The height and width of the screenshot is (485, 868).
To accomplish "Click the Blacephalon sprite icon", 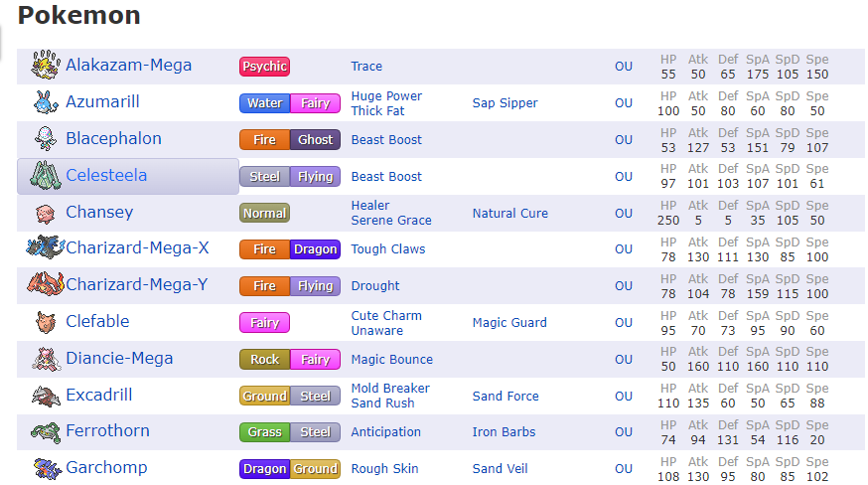I will point(45,139).
